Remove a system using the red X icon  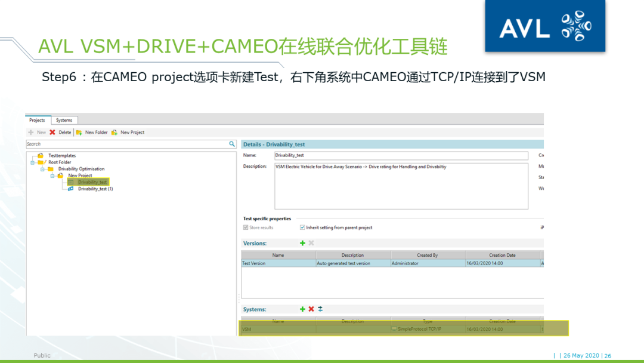[x=311, y=309]
